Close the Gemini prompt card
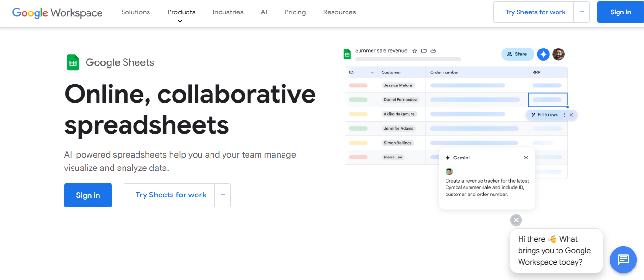The image size is (644, 280). pyautogui.click(x=526, y=158)
